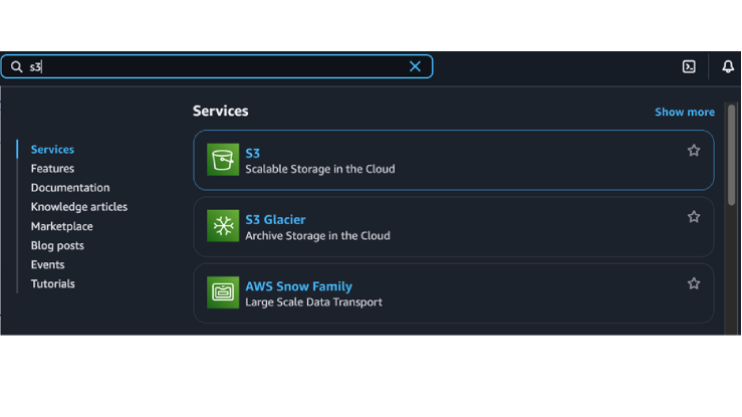Expand results with Show more
The image size is (742, 417).
coord(684,112)
